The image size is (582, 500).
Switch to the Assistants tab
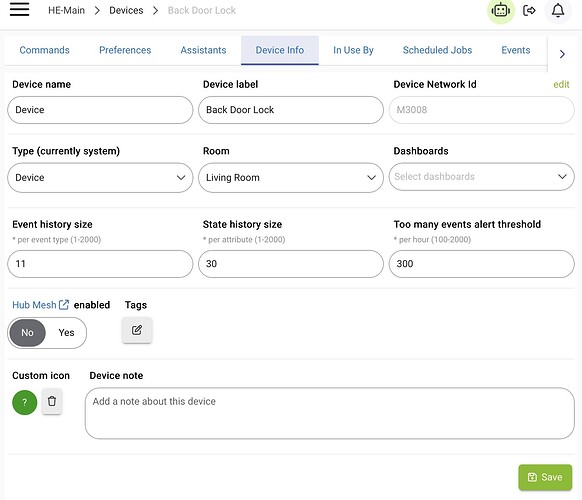click(203, 50)
